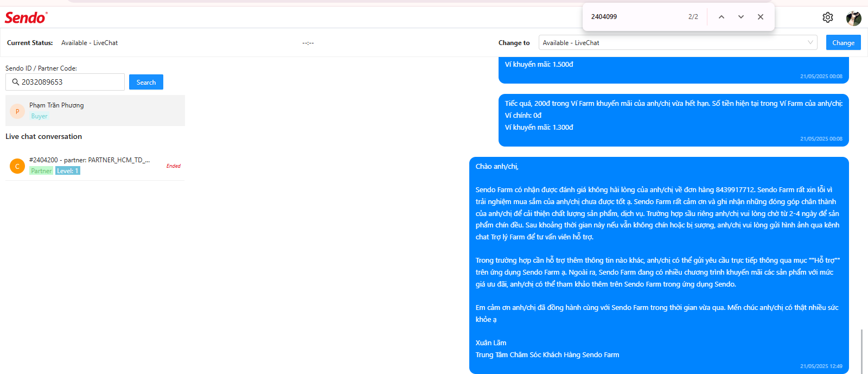Click the P avatar of Phạm Trần Phương
This screenshot has width=868, height=374.
(17, 111)
